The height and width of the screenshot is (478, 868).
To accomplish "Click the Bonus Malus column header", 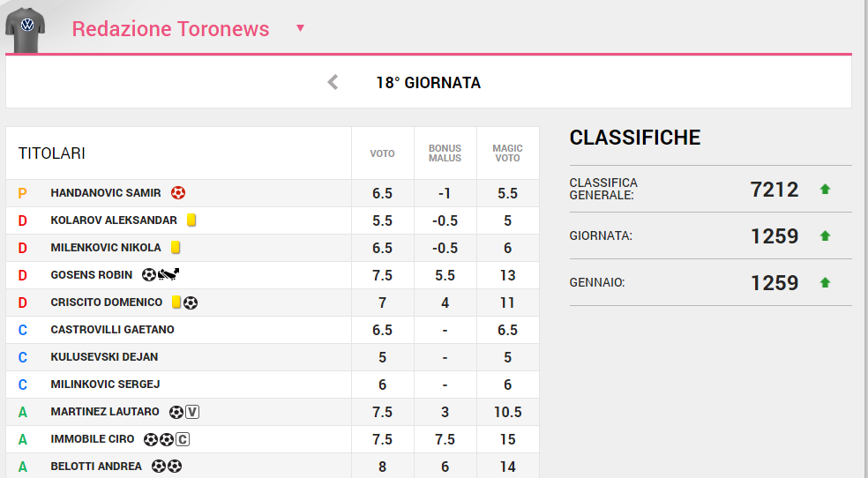I will pos(445,153).
